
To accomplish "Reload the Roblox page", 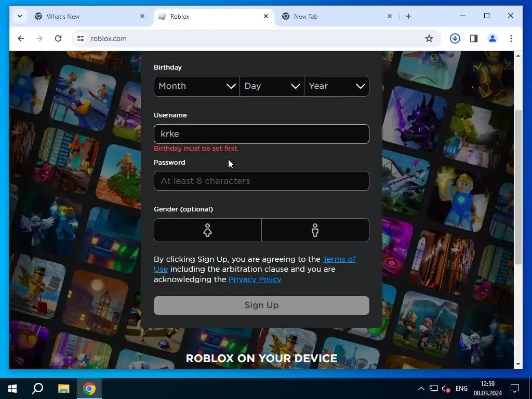I will 58,38.
